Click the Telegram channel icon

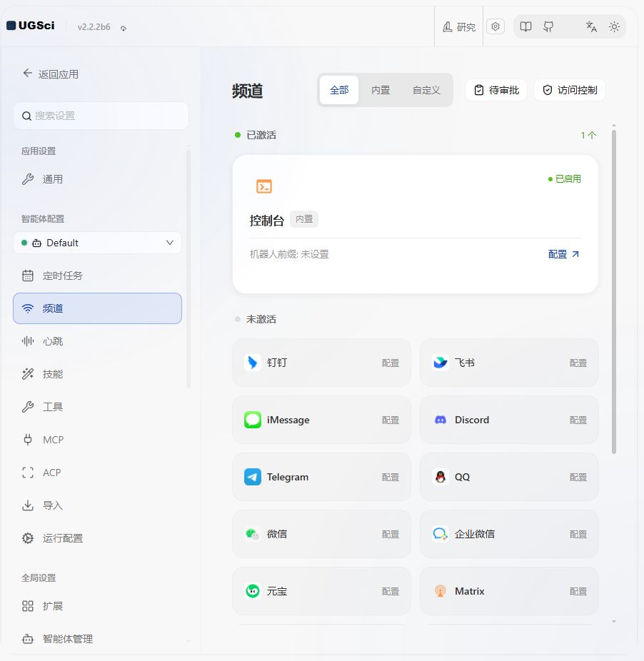tap(252, 477)
